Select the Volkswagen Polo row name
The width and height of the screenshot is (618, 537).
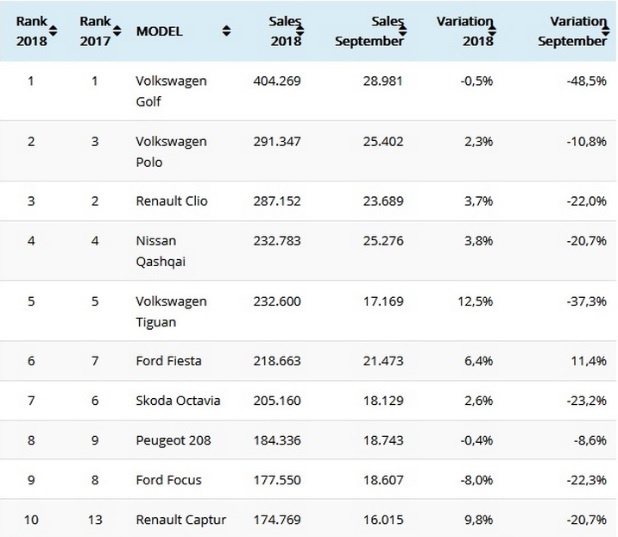(170, 151)
